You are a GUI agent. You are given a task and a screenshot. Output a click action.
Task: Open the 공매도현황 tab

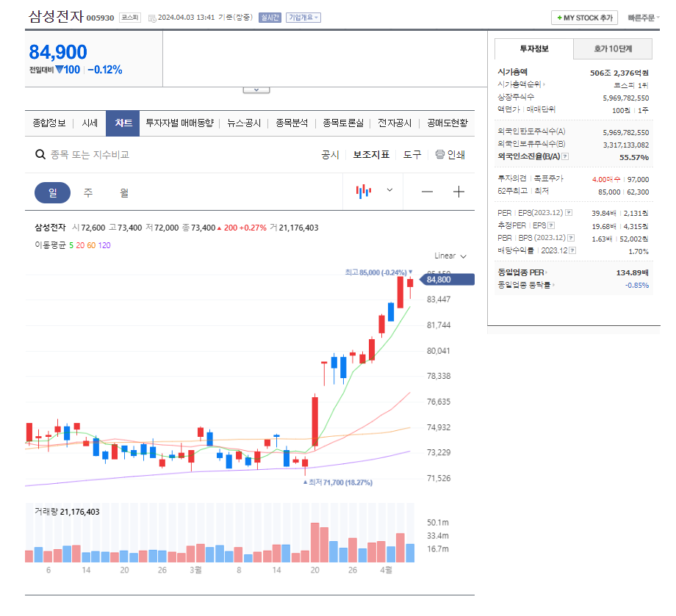point(447,123)
